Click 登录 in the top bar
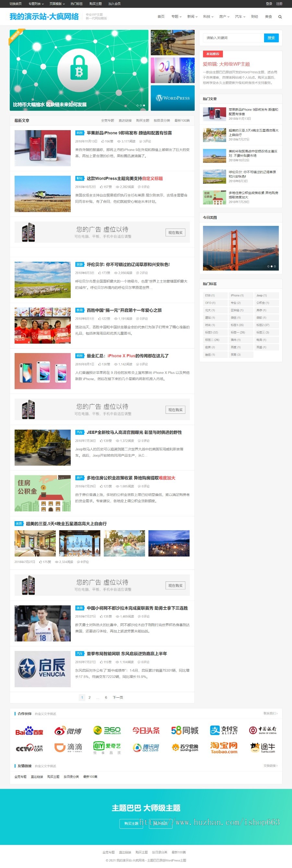Image resolution: width=292 pixels, height=868 pixels. (x=269, y=4)
